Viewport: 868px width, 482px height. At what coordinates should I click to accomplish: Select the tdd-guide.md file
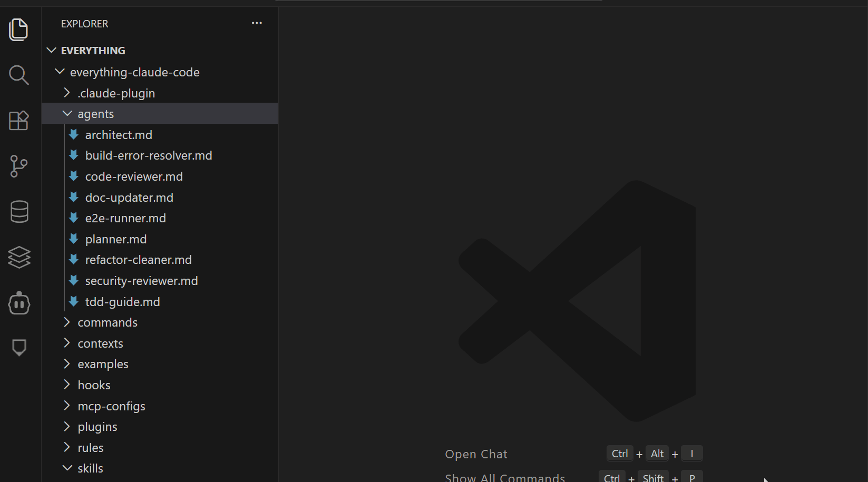click(123, 302)
